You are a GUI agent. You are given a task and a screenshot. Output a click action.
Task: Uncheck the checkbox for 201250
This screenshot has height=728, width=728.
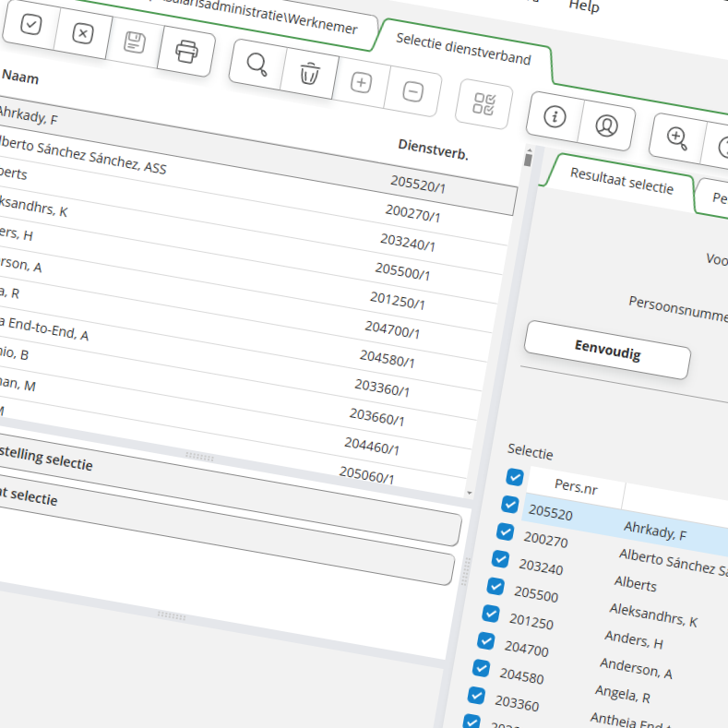(x=491, y=614)
